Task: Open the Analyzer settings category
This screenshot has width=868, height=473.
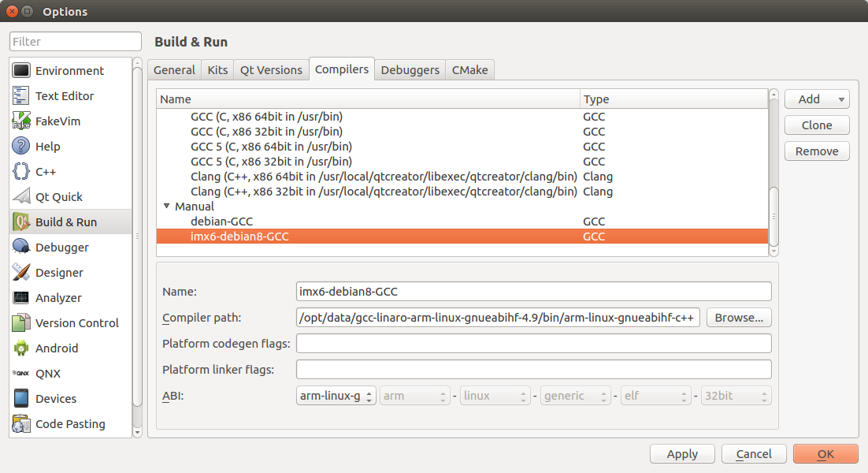Action: 58,298
